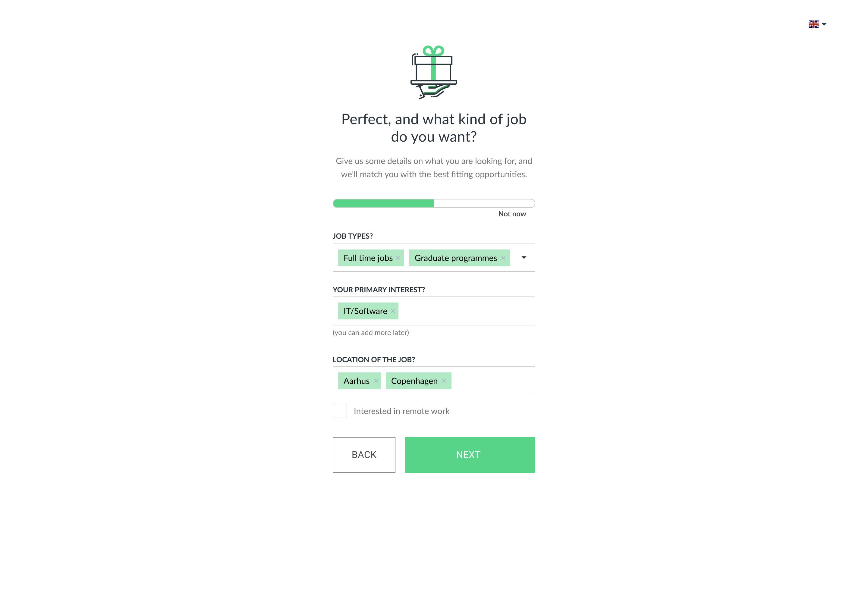This screenshot has width=868, height=596.
Task: Click the Interested in remote work label
Action: pyautogui.click(x=401, y=411)
